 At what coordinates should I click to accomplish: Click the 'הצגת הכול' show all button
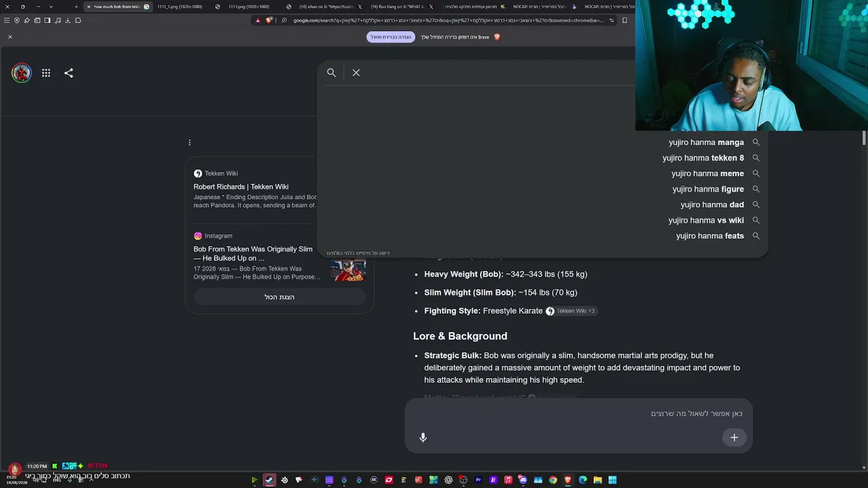279,297
